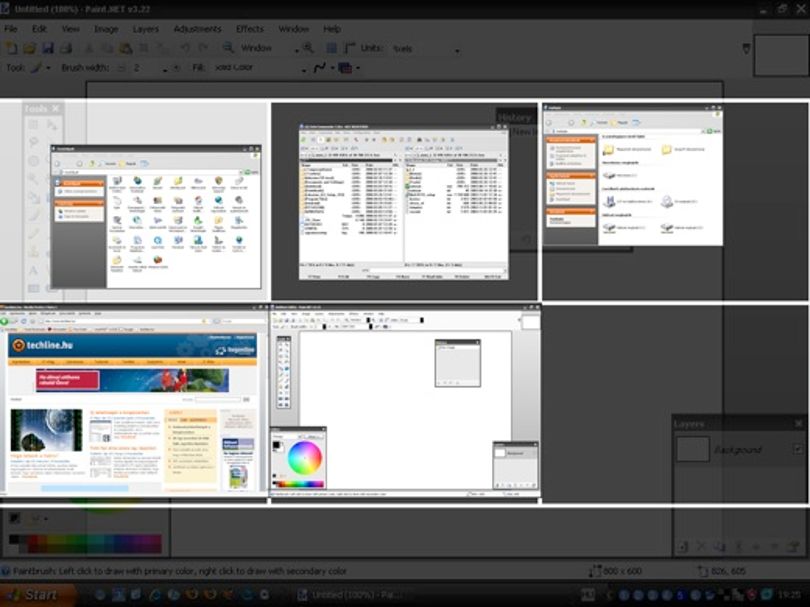The width and height of the screenshot is (810, 607).
Task: Click the Add New Layer icon
Action: (x=683, y=547)
